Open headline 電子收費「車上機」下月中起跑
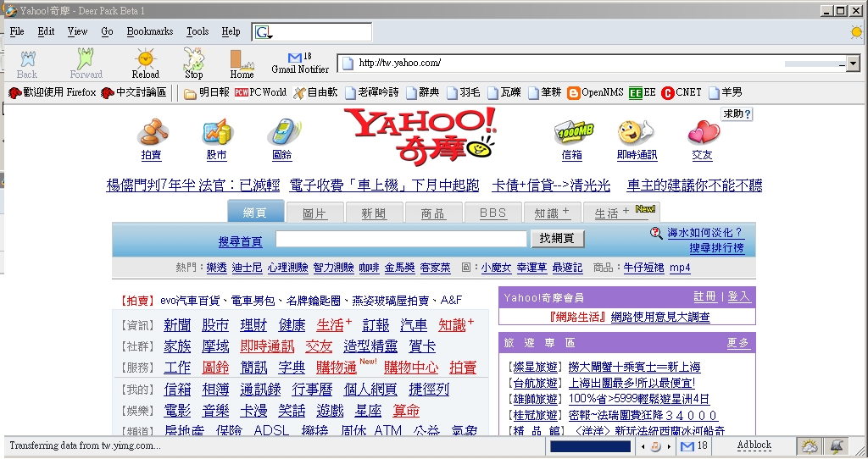Viewport: 868px width, 459px height. (384, 185)
